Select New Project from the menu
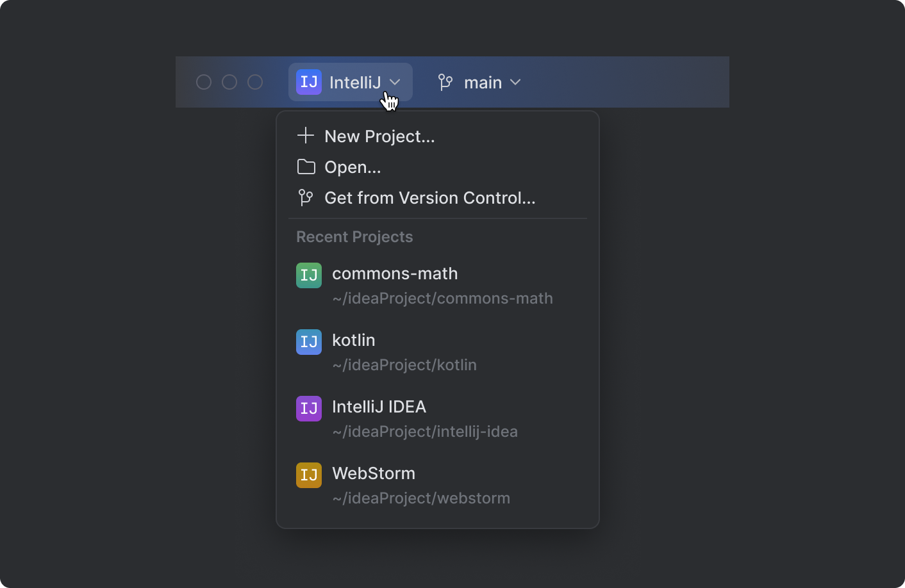Screen dimensions: 905x588 (x=379, y=136)
